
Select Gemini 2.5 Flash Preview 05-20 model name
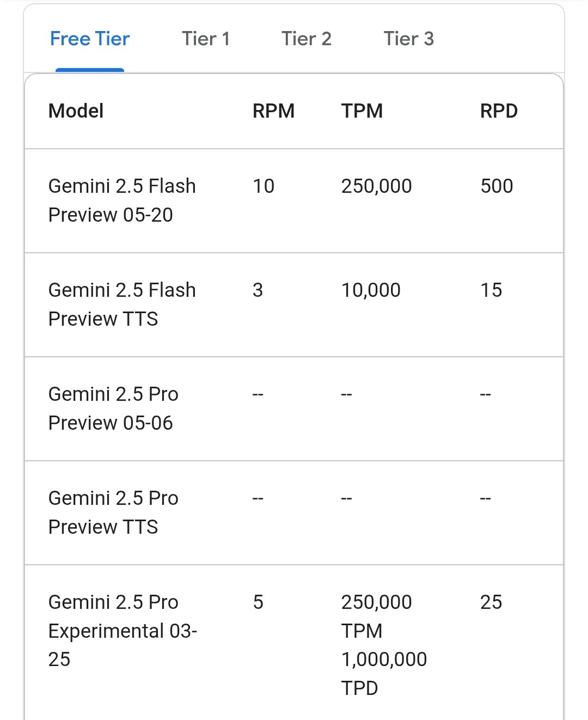pos(121,200)
